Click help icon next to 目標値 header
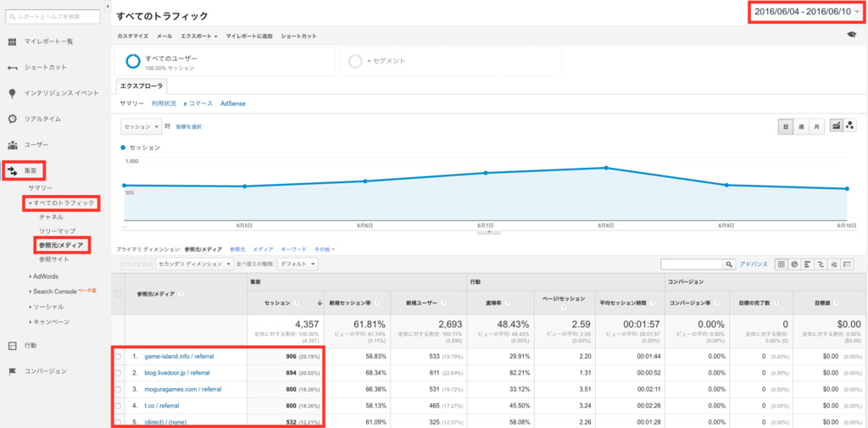 point(837,303)
